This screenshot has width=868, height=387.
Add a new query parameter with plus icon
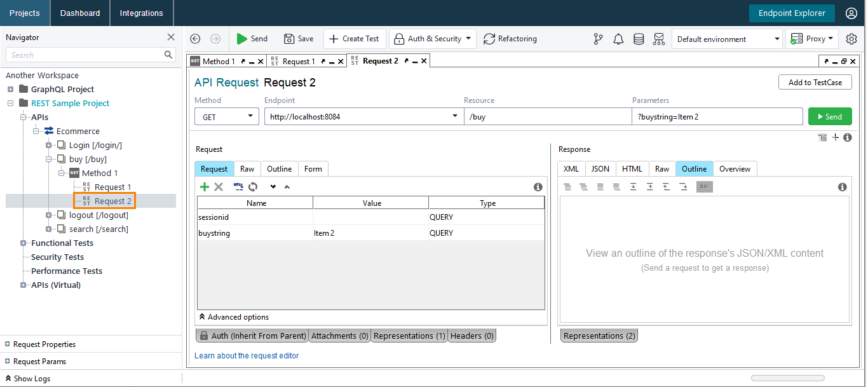pyautogui.click(x=204, y=187)
